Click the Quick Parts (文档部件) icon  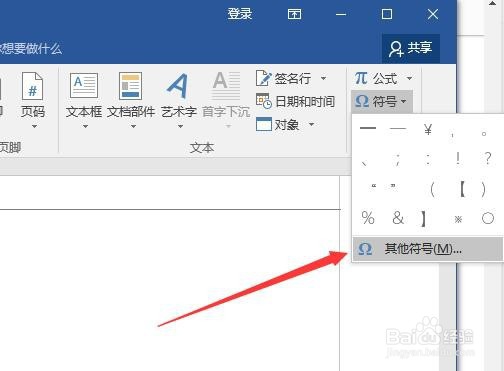(x=131, y=86)
